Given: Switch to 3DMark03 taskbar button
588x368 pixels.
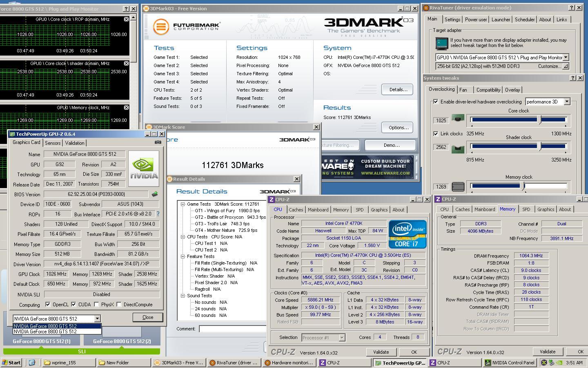Looking at the screenshot, I should coord(178,362).
